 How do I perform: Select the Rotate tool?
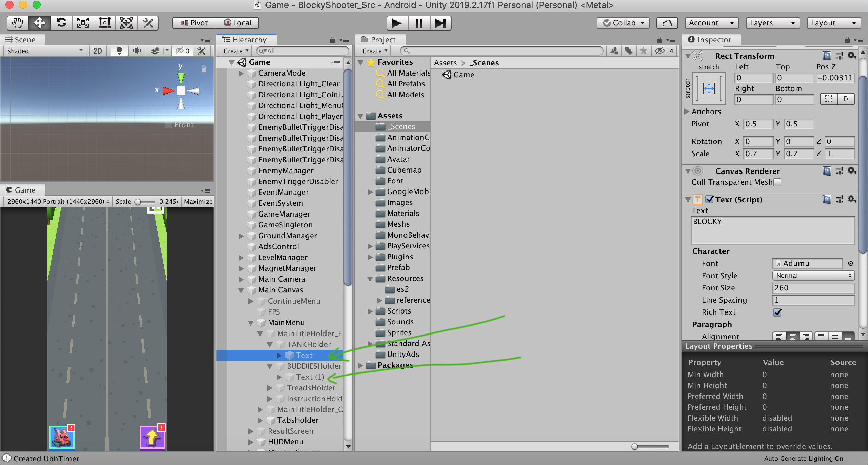click(x=61, y=23)
